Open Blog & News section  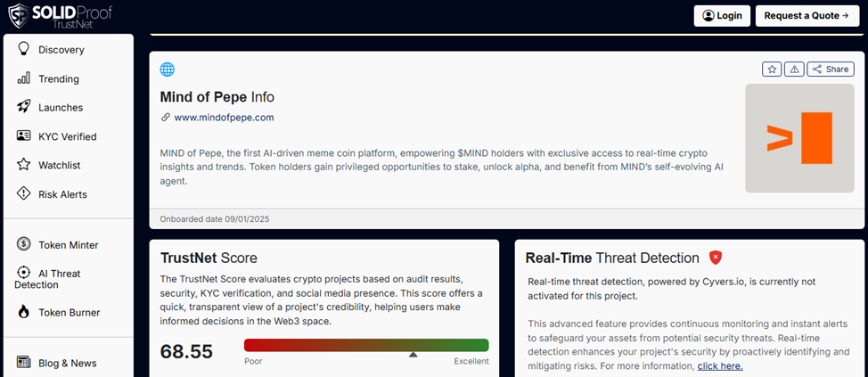click(69, 363)
